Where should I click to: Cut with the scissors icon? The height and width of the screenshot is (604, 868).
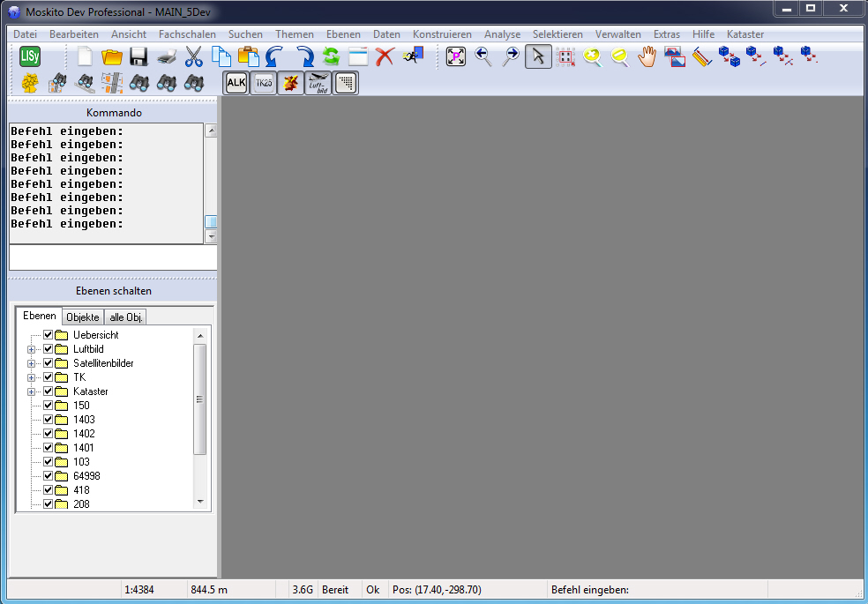[x=194, y=56]
